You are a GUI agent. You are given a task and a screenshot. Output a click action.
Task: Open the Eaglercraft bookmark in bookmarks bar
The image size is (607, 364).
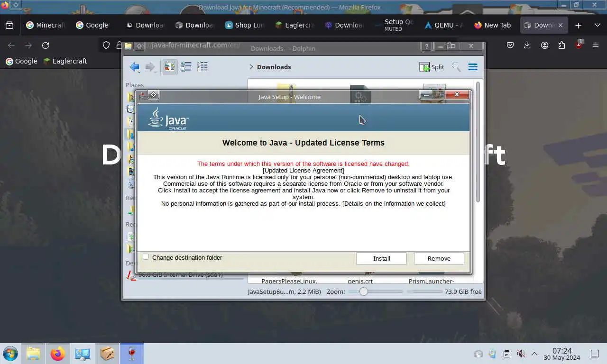click(x=65, y=61)
